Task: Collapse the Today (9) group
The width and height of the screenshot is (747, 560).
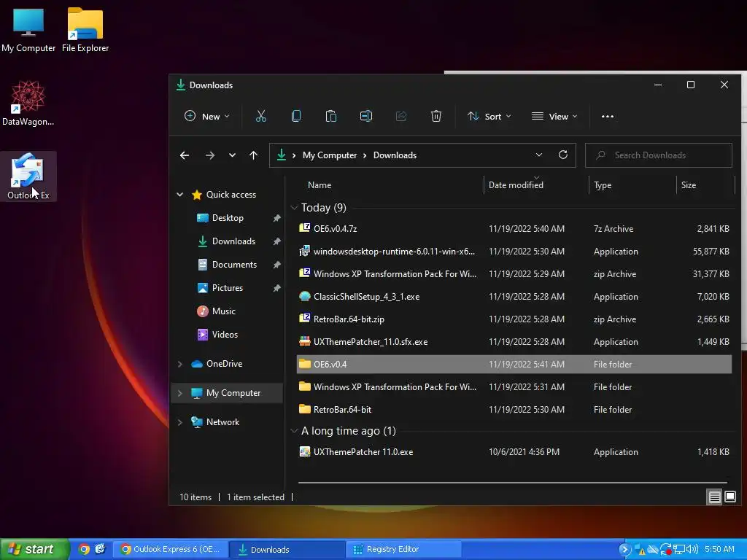Action: (x=294, y=208)
